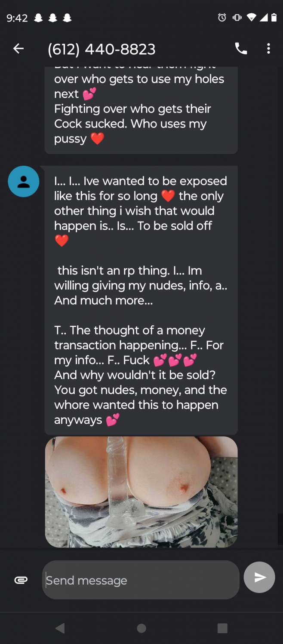Viewport: 283px width, 644px height.
Task: Open the (612) 440-8823 conversation title
Action: click(102, 49)
